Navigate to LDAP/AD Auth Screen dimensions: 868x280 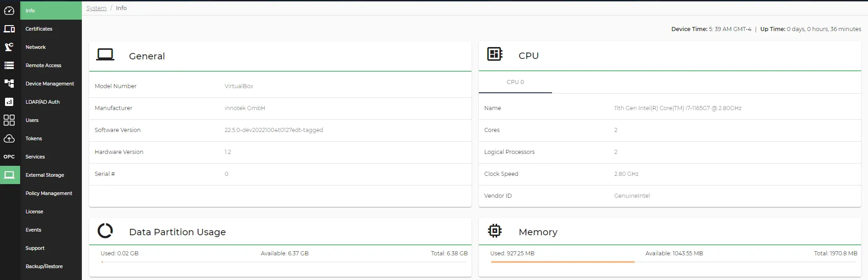[51, 102]
